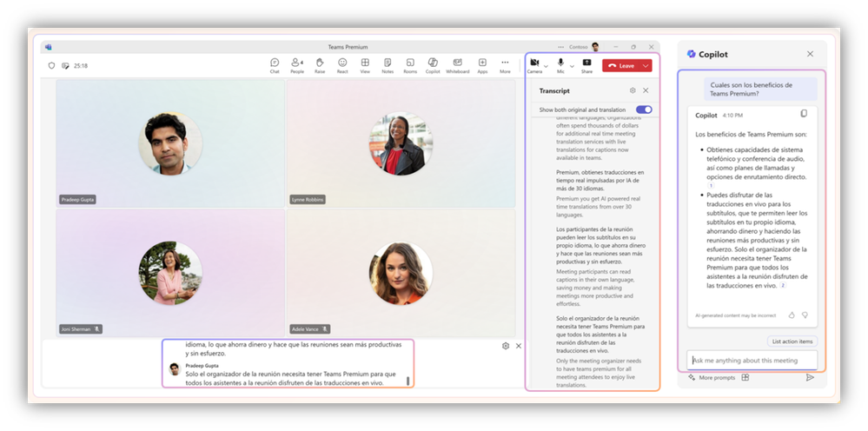Click the 'AI-generated content may be incorrect' notice
Screen dimensions: 868x431
736,315
